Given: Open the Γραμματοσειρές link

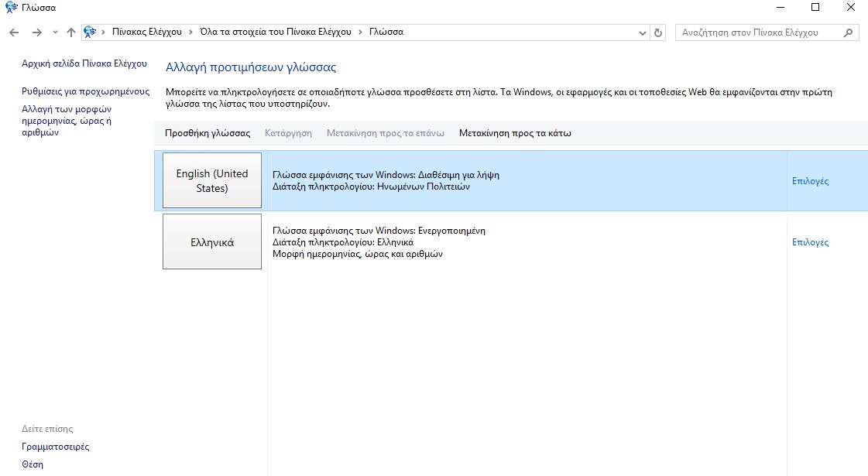Looking at the screenshot, I should coord(55,447).
